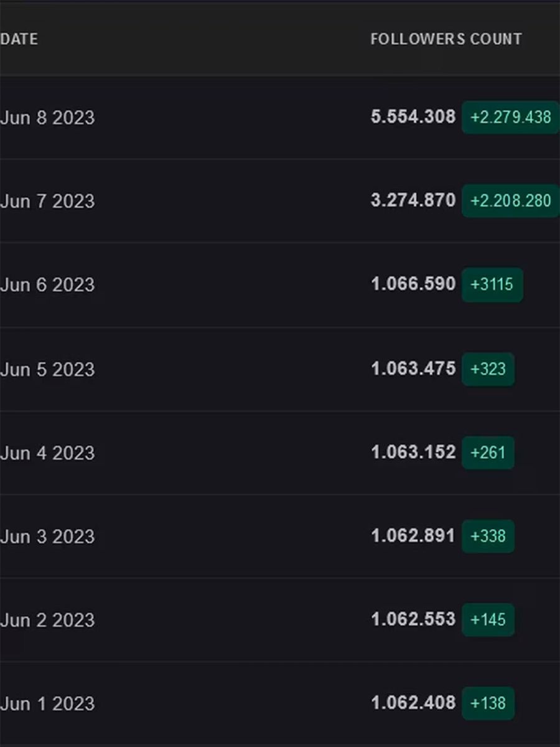Click the +138 change badge
The image size is (560, 747).
pyautogui.click(x=488, y=703)
